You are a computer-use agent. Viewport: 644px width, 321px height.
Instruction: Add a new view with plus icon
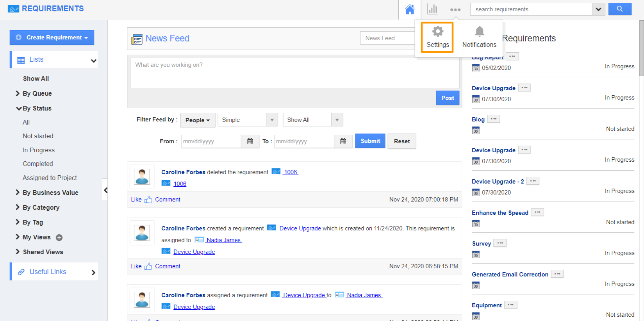(59, 237)
